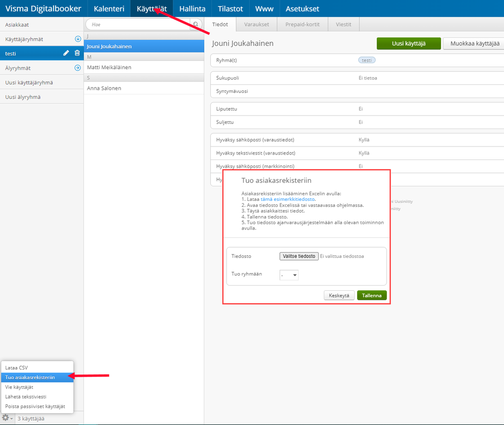Click the Valitse tiedosto file button

[x=299, y=256]
